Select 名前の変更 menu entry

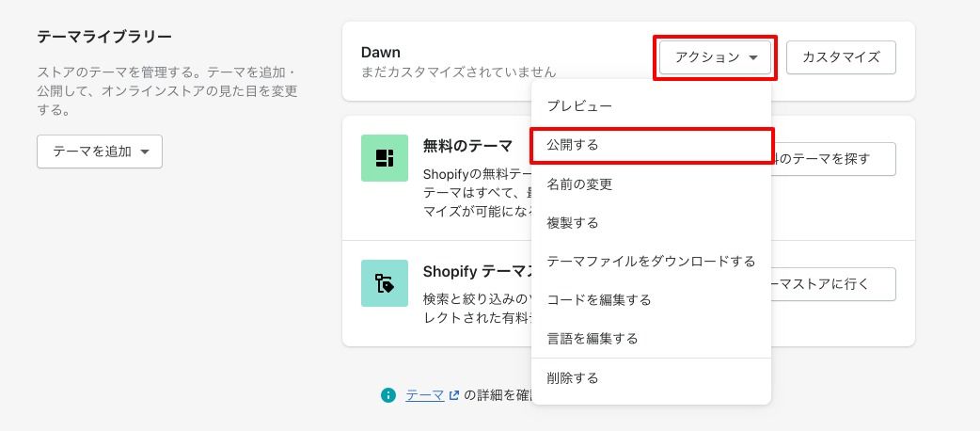click(x=579, y=184)
